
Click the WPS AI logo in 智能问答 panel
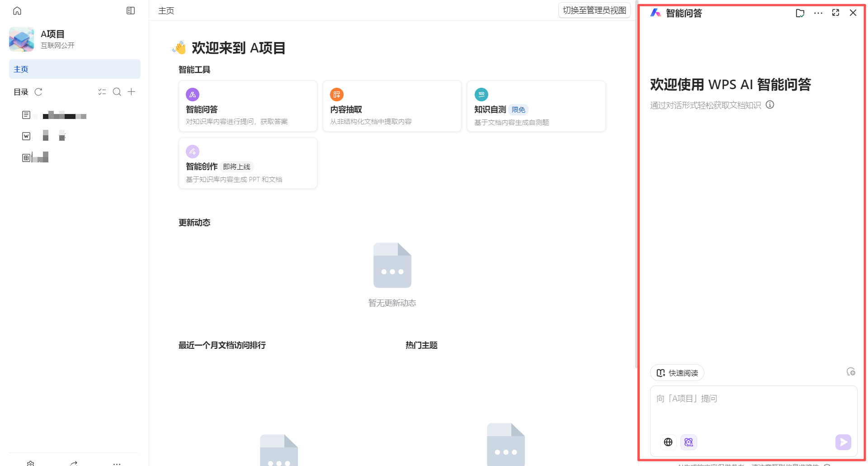656,13
